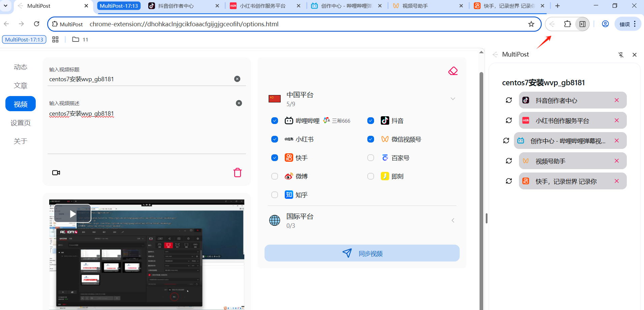This screenshot has width=644, height=310.
Task: Reload the current page
Action: 37,24
